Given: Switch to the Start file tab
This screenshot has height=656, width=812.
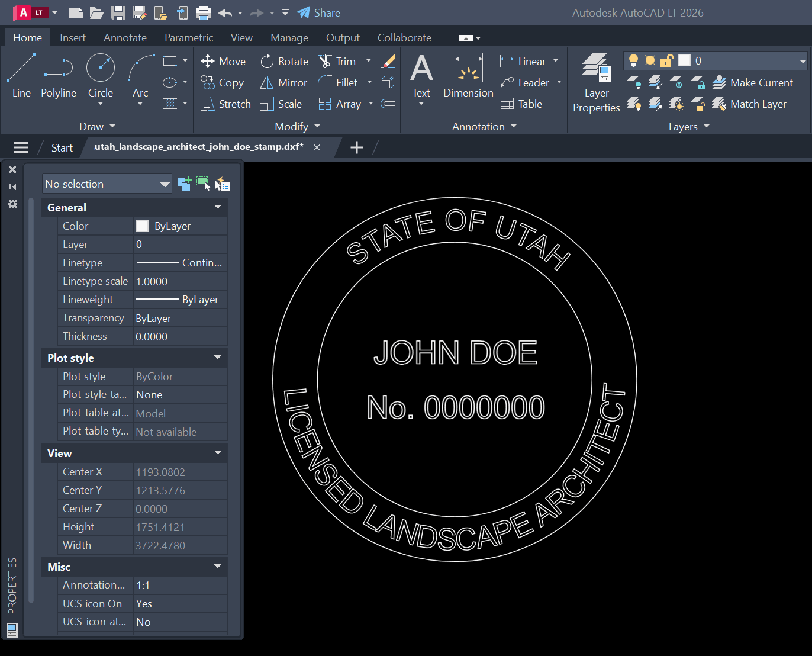Looking at the screenshot, I should [x=62, y=147].
